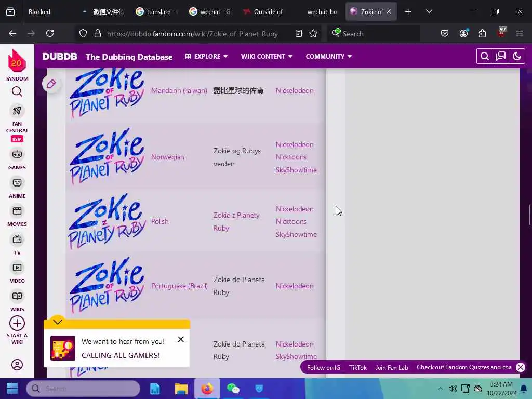This screenshot has width=532, height=399.
Task: Open the Windows Start menu
Action: 12,389
